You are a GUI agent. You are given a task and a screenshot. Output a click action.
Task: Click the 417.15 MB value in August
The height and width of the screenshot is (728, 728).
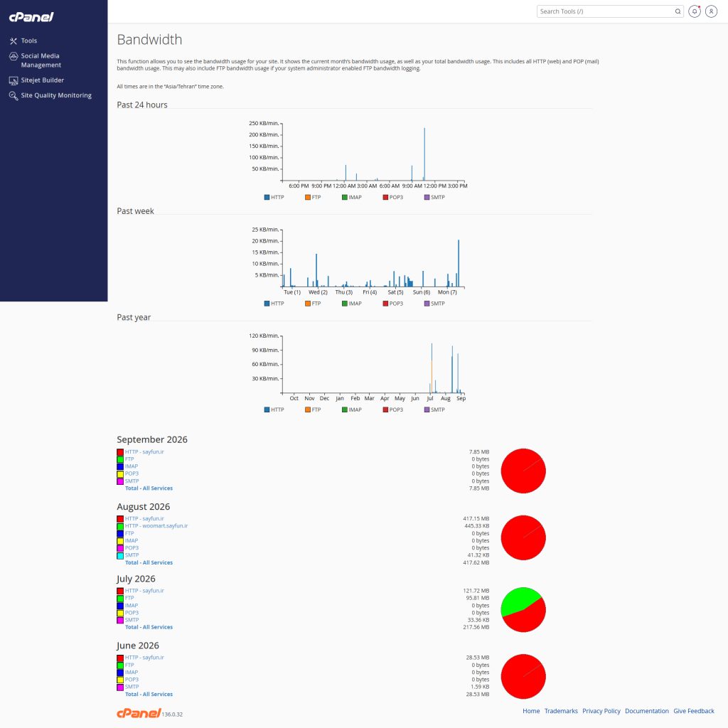click(x=476, y=518)
